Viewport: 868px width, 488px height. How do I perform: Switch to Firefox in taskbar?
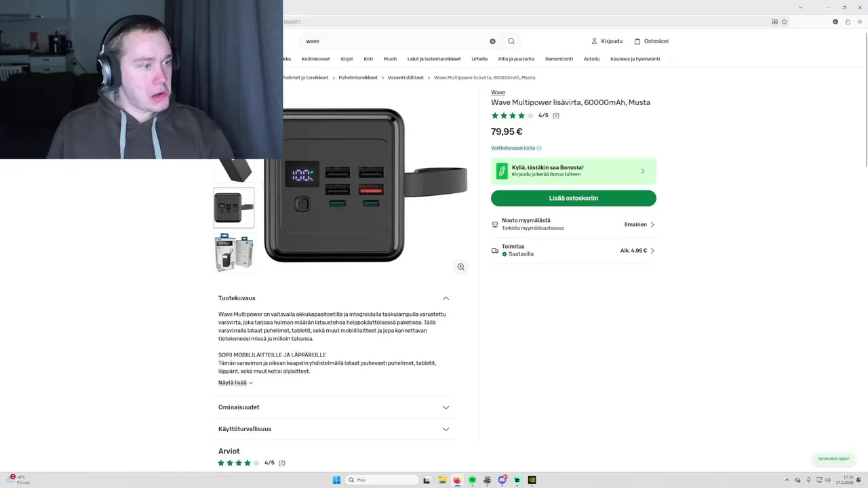coord(457,480)
